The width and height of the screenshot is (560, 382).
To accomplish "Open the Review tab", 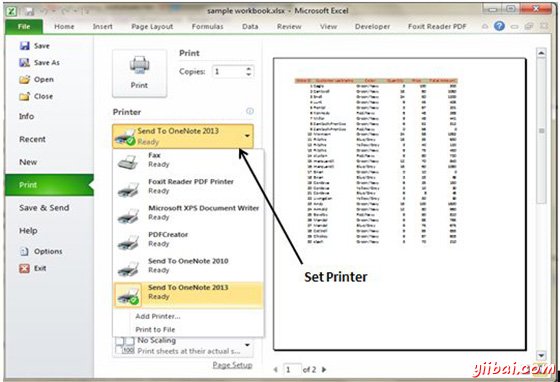I will 289,26.
